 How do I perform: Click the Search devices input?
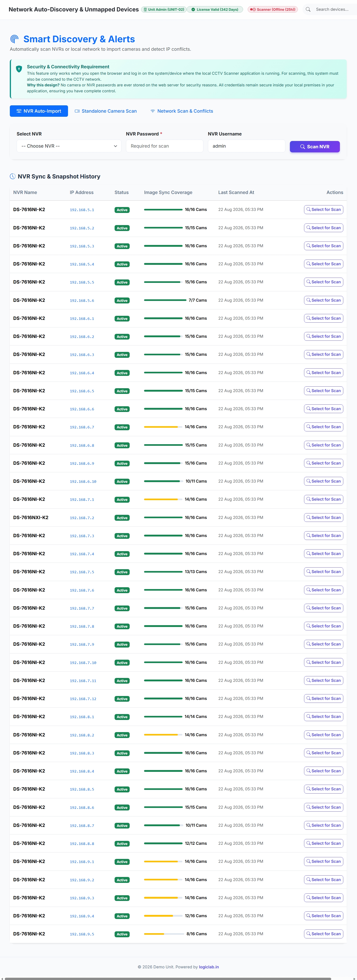point(334,10)
